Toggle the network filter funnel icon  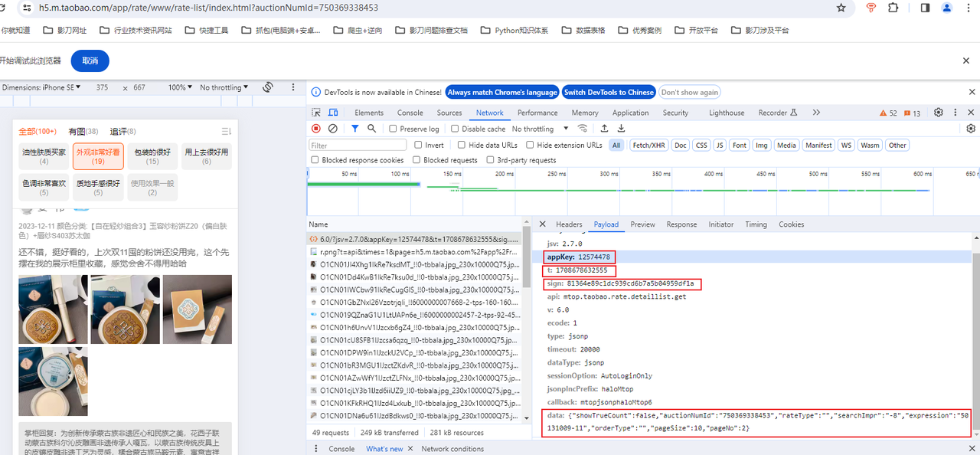pyautogui.click(x=355, y=129)
